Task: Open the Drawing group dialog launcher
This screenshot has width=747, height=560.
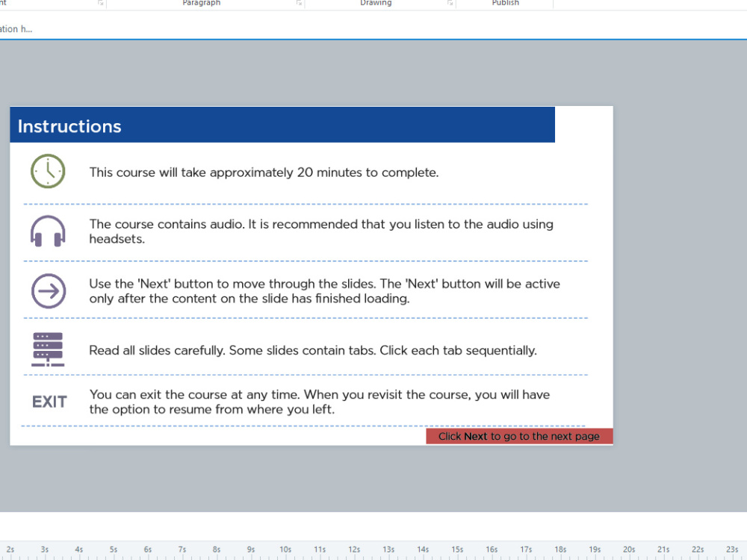Action: pos(450,3)
